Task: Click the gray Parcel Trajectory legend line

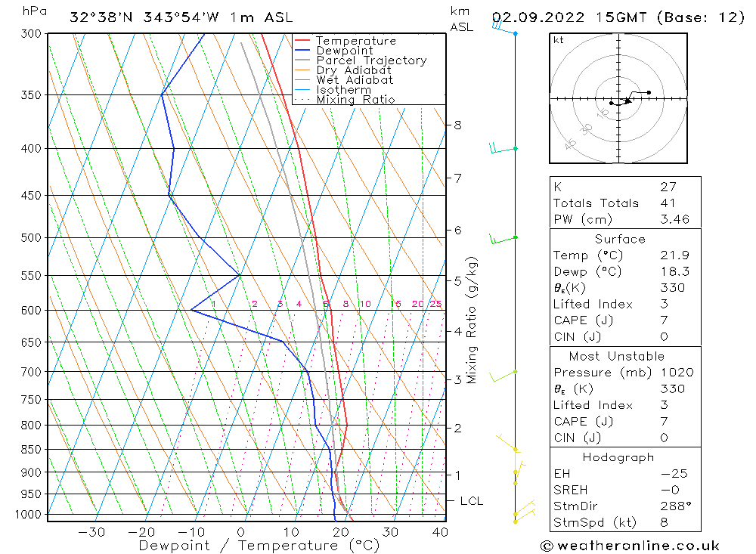Action: 302,60
